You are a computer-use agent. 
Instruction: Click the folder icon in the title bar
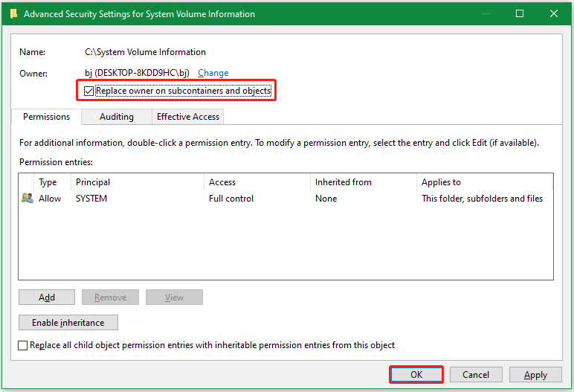[x=13, y=13]
